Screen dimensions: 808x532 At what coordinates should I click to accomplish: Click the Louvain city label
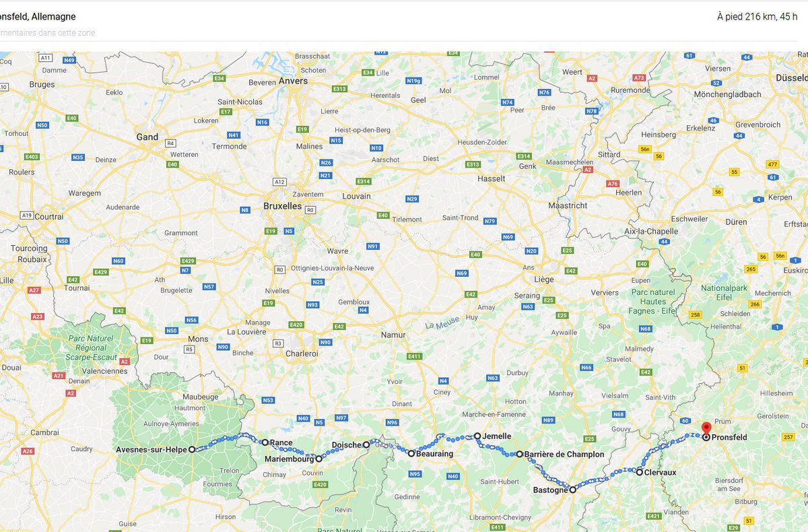pyautogui.click(x=356, y=196)
